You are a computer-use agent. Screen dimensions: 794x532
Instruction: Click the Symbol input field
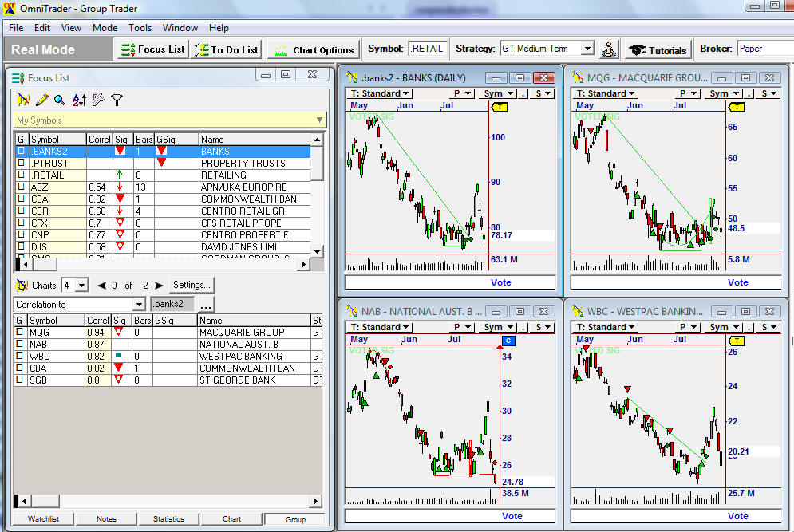tap(428, 49)
